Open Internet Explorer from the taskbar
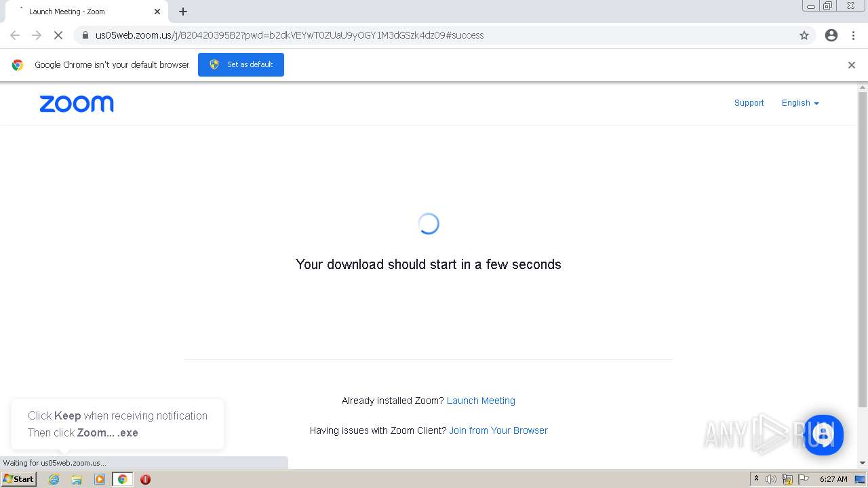 coord(54,479)
